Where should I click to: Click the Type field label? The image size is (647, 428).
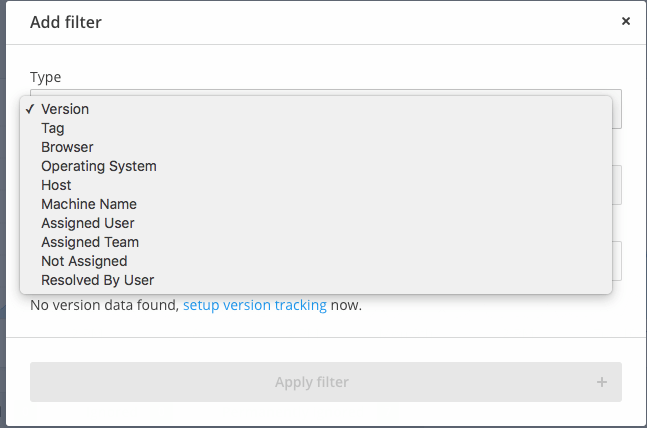(x=45, y=77)
